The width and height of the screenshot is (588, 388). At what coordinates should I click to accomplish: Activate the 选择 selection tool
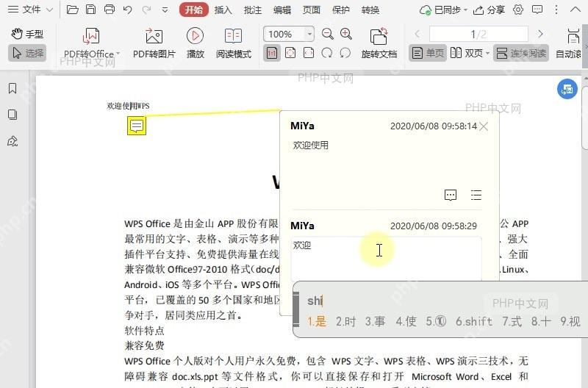[27, 53]
